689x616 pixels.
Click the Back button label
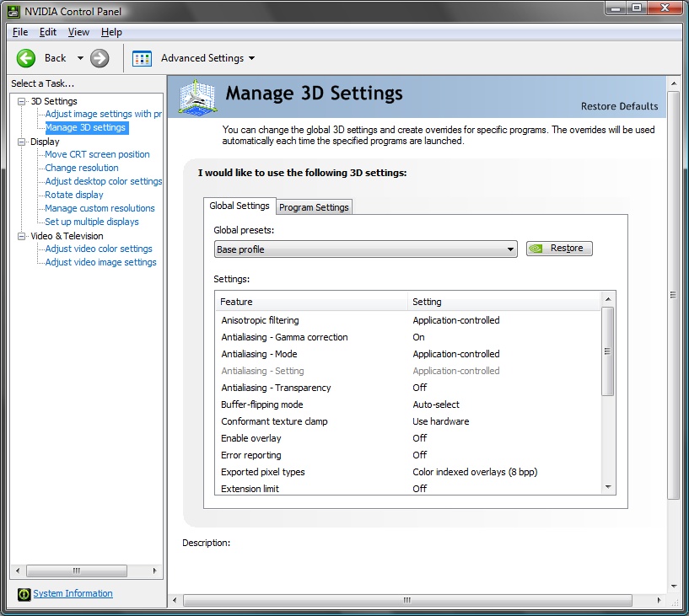tap(56, 58)
